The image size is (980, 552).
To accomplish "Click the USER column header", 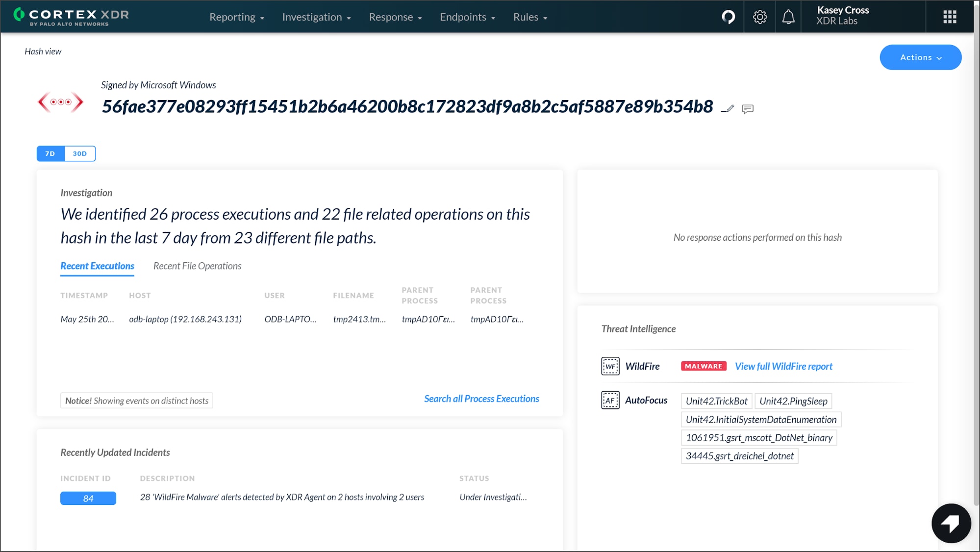I will pyautogui.click(x=275, y=295).
